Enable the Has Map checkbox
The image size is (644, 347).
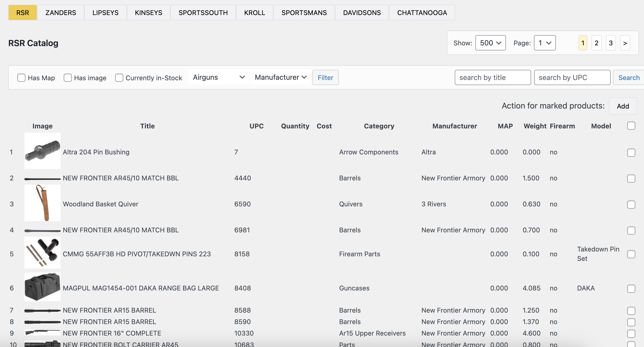pos(21,78)
